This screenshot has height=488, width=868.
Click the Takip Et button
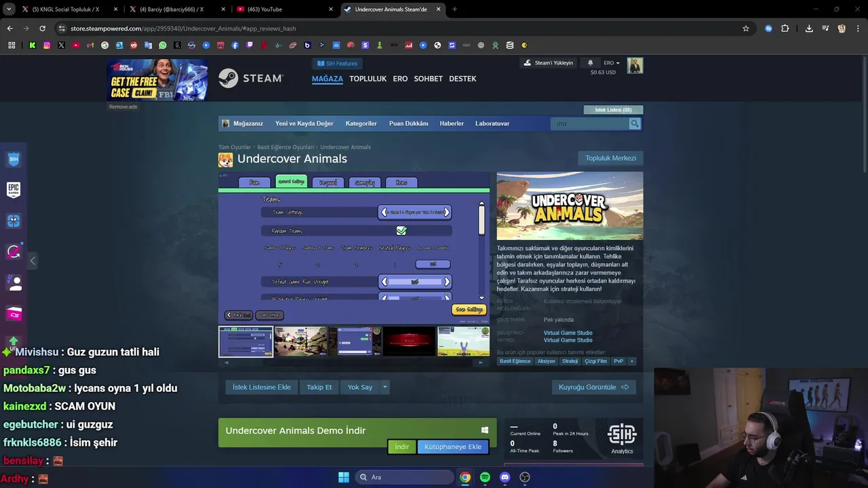click(319, 387)
